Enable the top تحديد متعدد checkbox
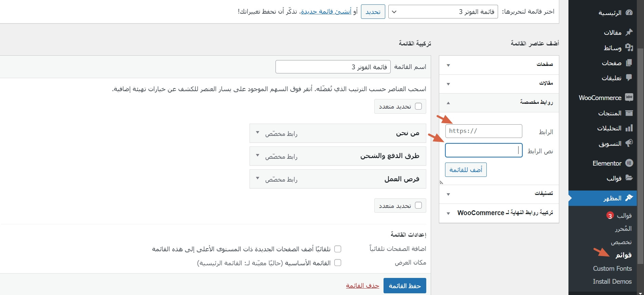 (x=418, y=107)
